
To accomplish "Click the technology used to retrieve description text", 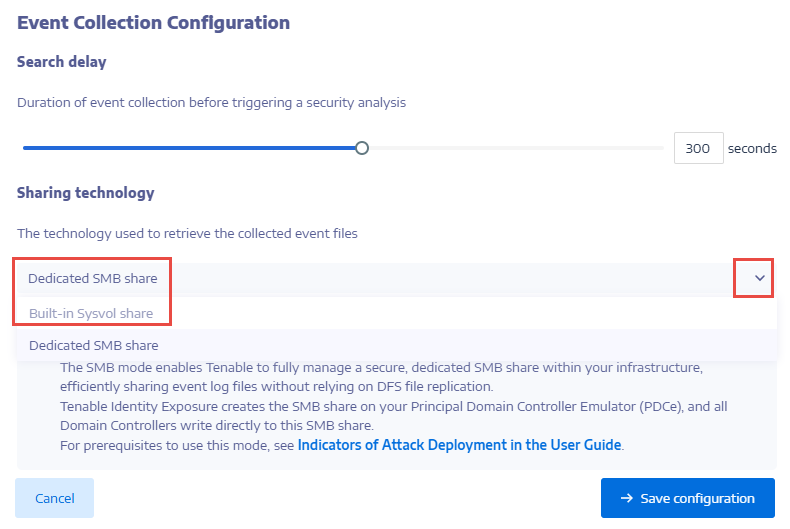I will click(187, 233).
